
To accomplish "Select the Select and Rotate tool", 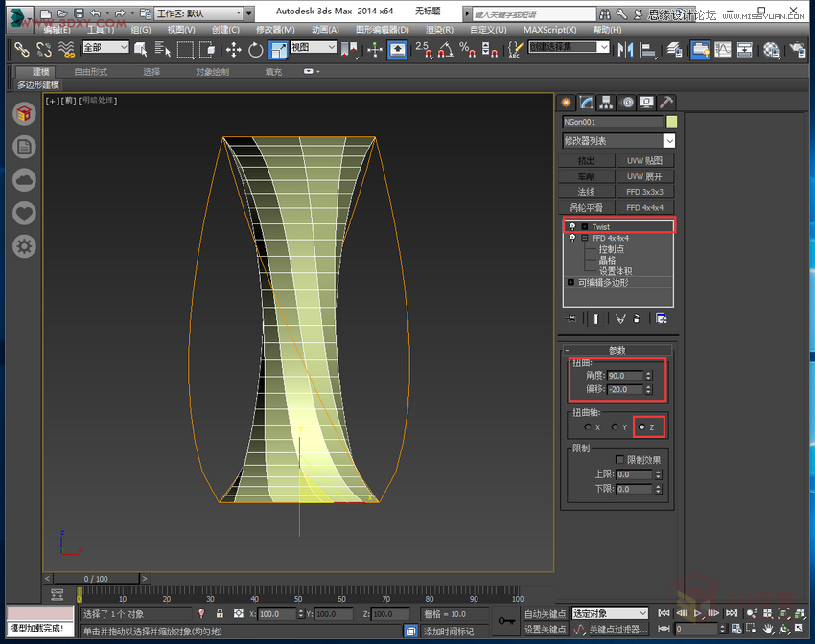I will tap(255, 49).
